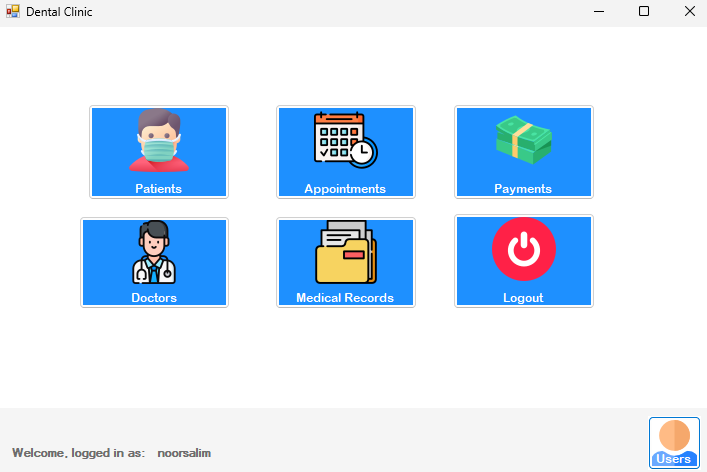Open the Medical Records yellow folder icon
Viewport: 707px width, 472px height.
coord(346,252)
